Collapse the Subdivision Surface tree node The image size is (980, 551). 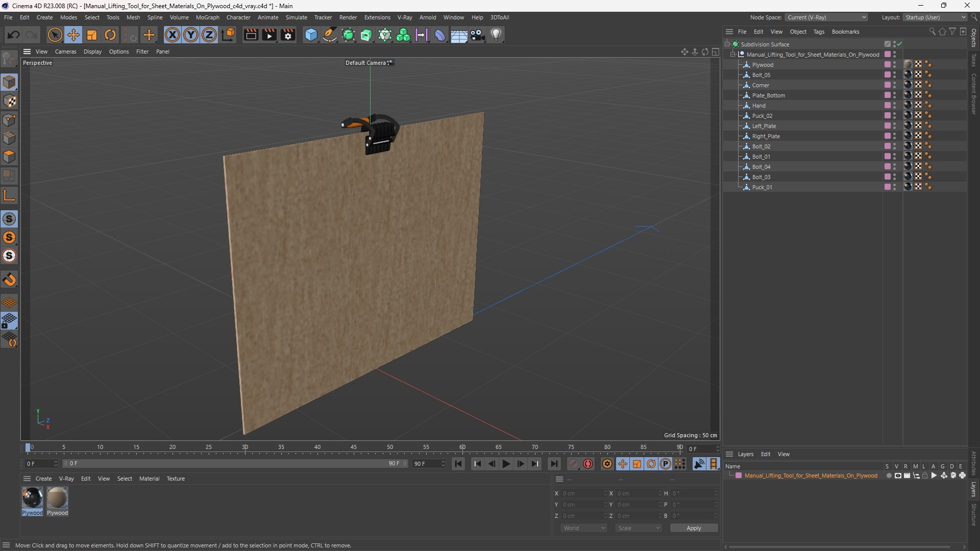click(727, 44)
